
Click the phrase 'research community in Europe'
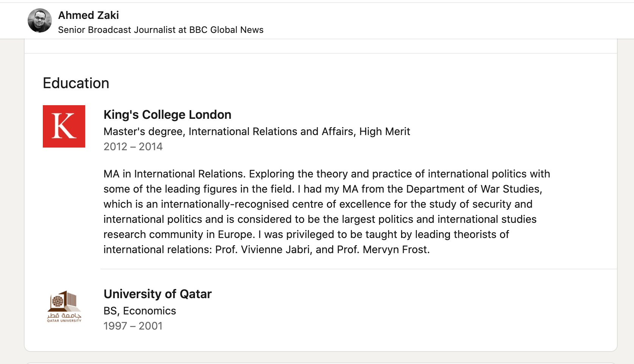click(178, 234)
